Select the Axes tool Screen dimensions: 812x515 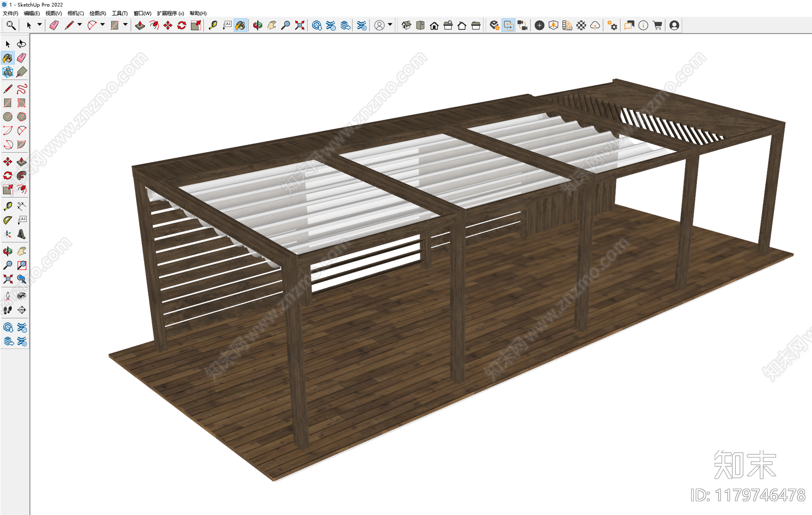(x=8, y=234)
